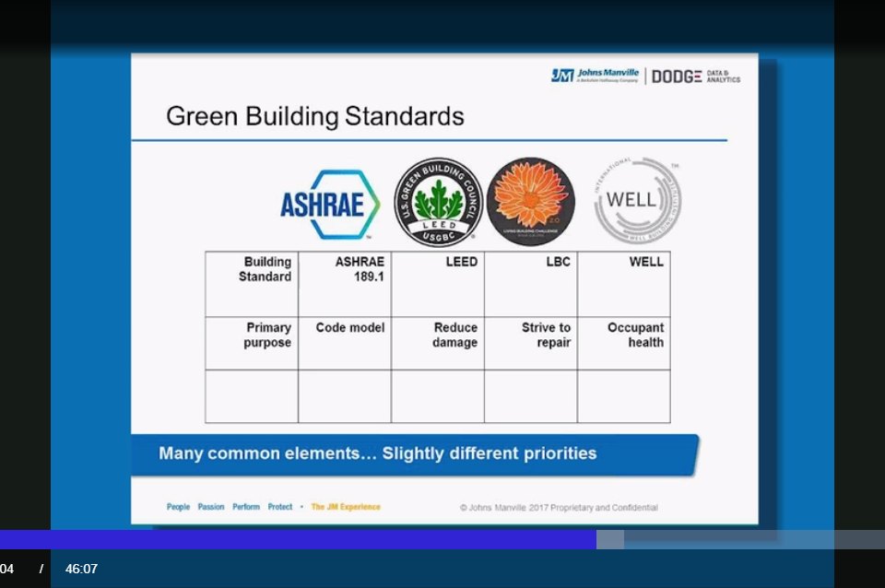Click the footer word 'Protect'

(280, 507)
